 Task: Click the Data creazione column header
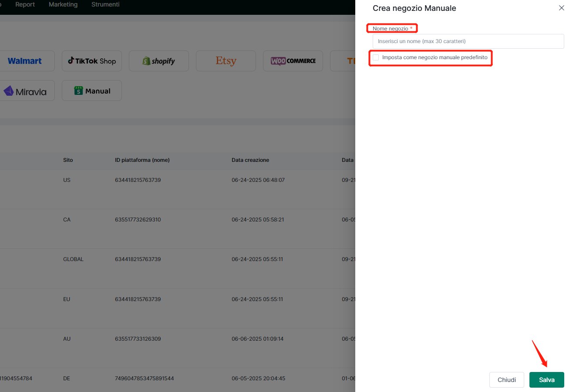coord(250,160)
